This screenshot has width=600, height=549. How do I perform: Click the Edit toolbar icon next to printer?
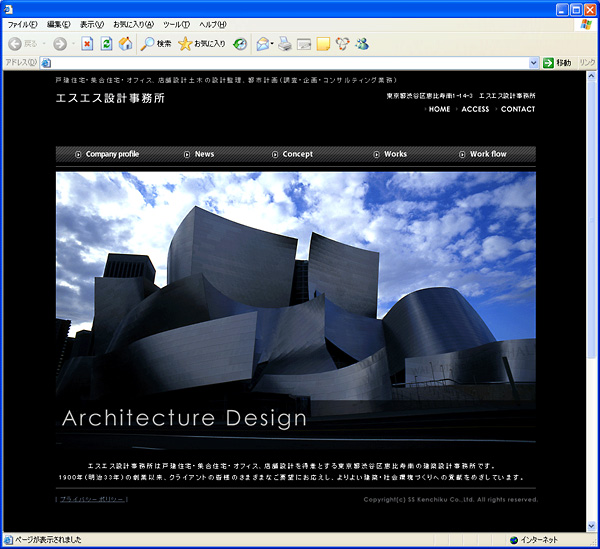pos(304,44)
